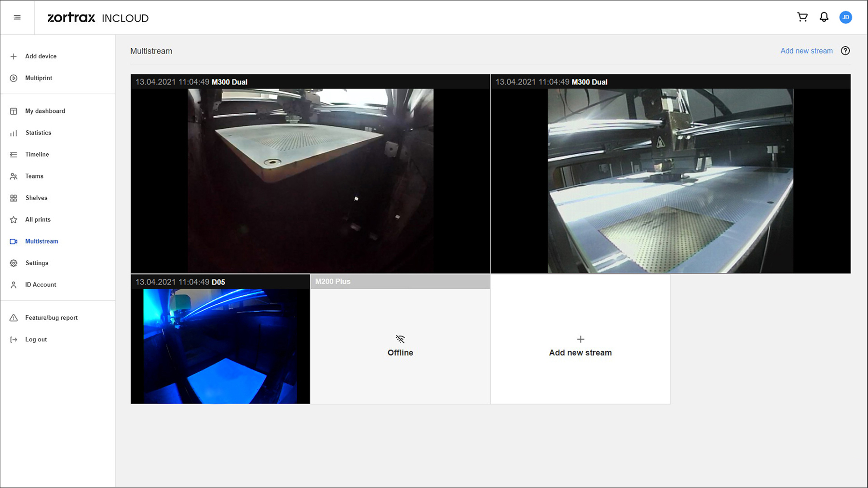The height and width of the screenshot is (488, 868).
Task: Click the Multiprint play icon
Action: [14, 78]
